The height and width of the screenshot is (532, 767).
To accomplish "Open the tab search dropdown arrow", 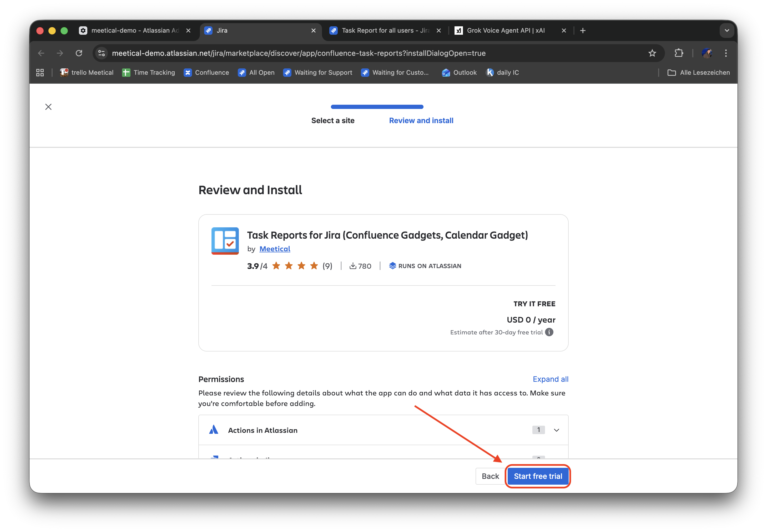I will tap(727, 30).
